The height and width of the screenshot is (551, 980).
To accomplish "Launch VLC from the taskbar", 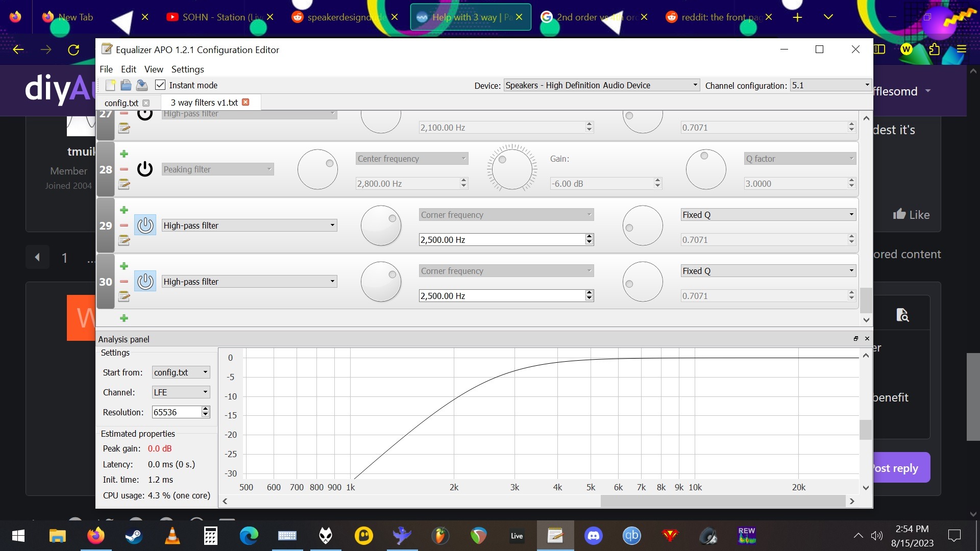I will pyautogui.click(x=173, y=536).
